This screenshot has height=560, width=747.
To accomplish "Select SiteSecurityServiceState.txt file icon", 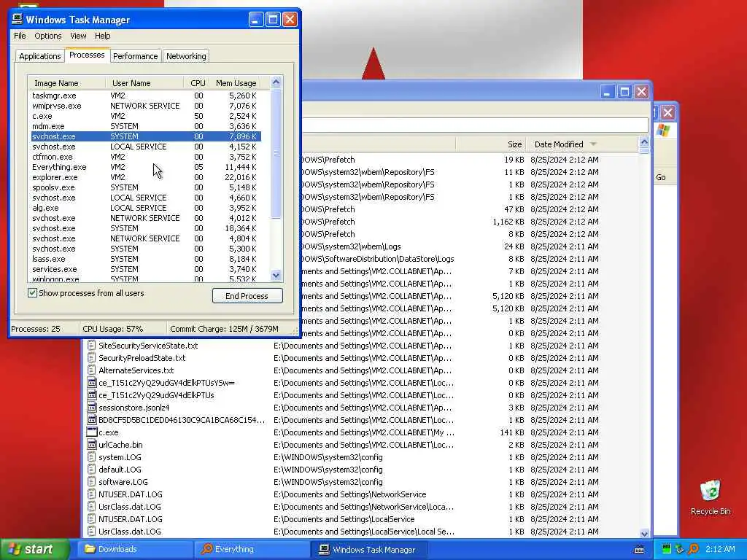I will coord(91,345).
